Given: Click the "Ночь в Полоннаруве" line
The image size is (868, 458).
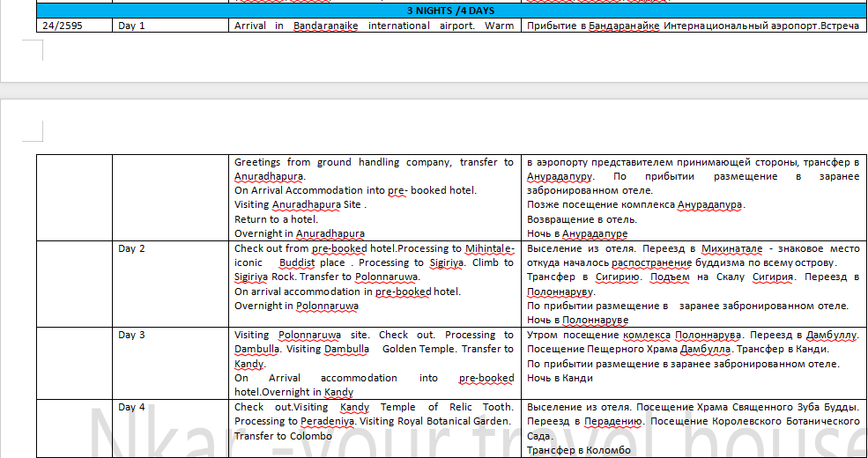Looking at the screenshot, I should (x=577, y=321).
